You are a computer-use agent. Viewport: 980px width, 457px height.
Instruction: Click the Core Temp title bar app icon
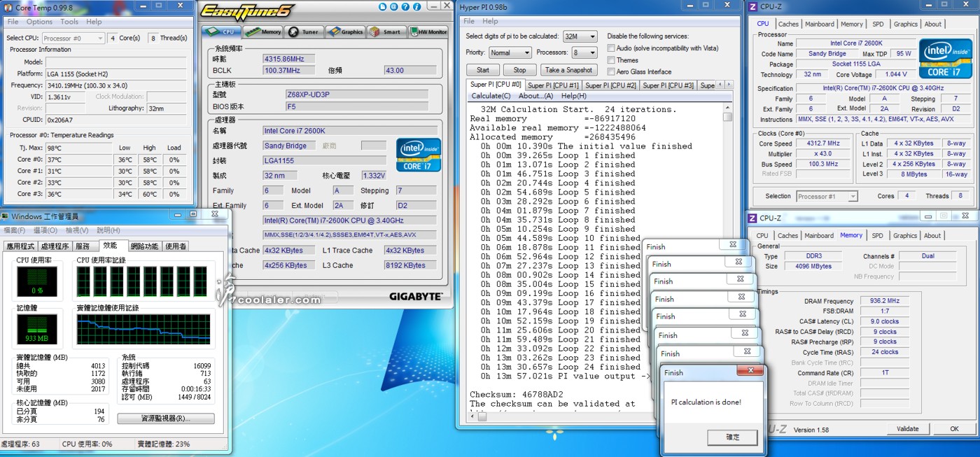(8, 6)
